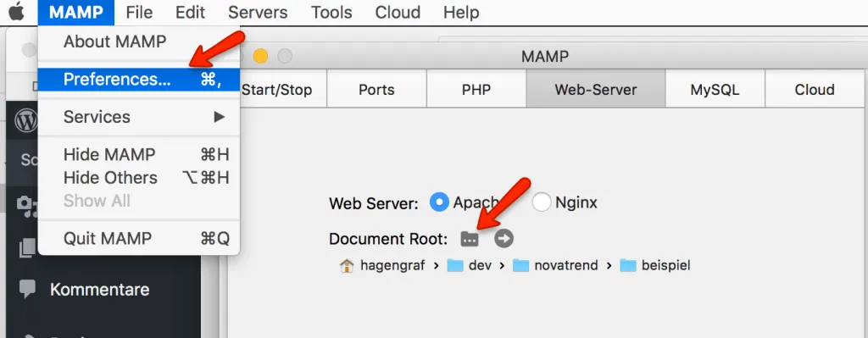Click the pages icon in the WordPress sidebar

(x=27, y=247)
